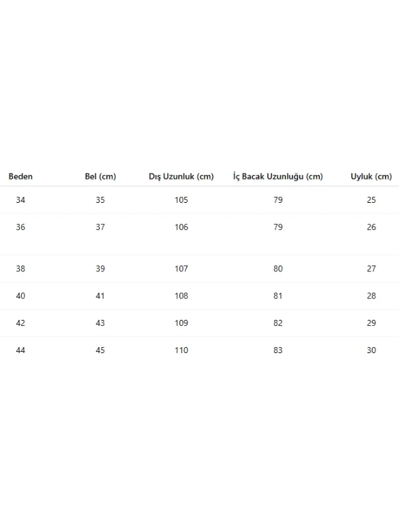Select the Uyluk (cm) column header
The height and width of the screenshot is (532, 399).
pyautogui.click(x=371, y=176)
